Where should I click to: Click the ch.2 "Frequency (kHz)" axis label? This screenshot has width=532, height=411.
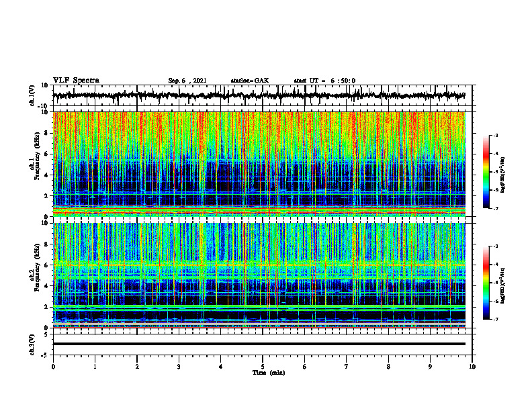click(x=37, y=267)
